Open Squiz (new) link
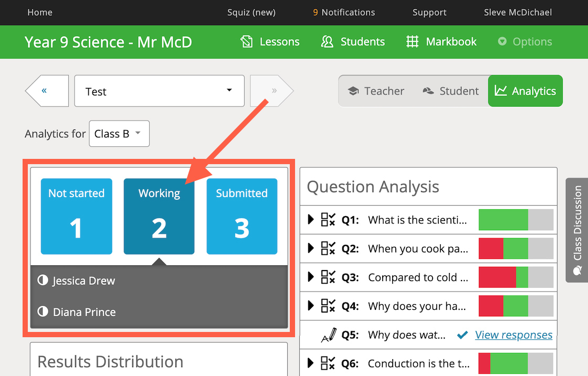588x376 pixels. click(251, 13)
